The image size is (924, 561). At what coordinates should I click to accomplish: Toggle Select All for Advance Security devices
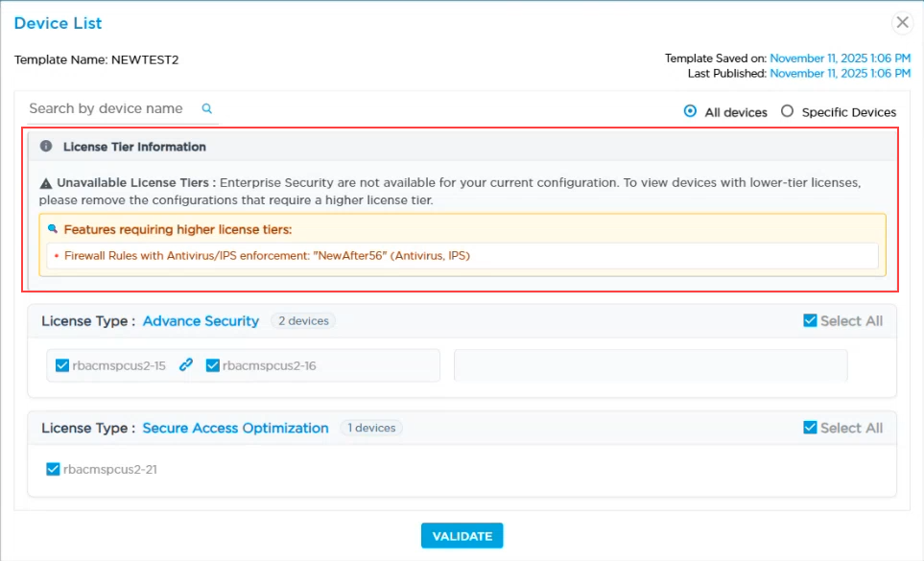click(812, 320)
